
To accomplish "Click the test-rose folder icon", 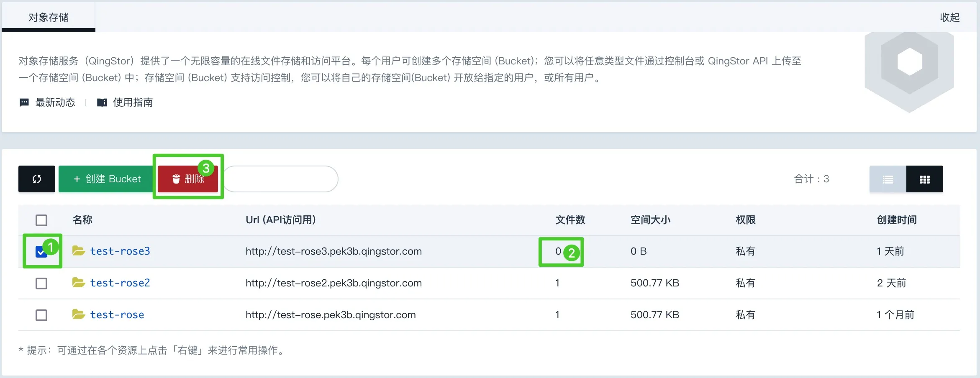I will pyautogui.click(x=78, y=314).
